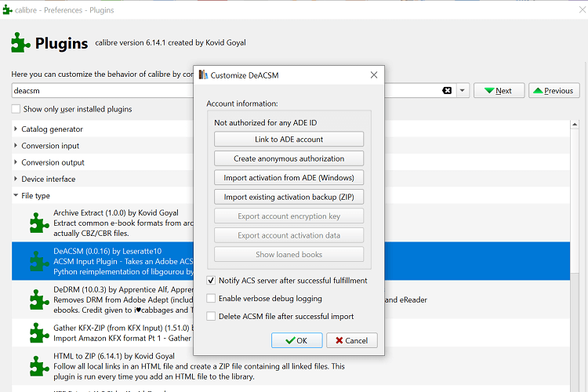Expand the Conversion input category

point(16,145)
